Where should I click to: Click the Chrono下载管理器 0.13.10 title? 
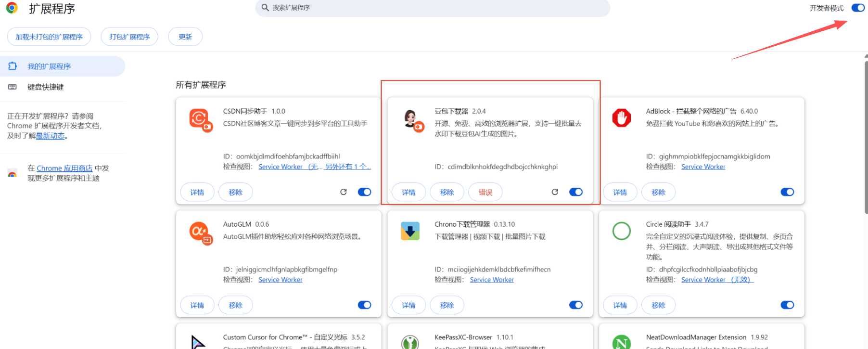[x=474, y=224]
